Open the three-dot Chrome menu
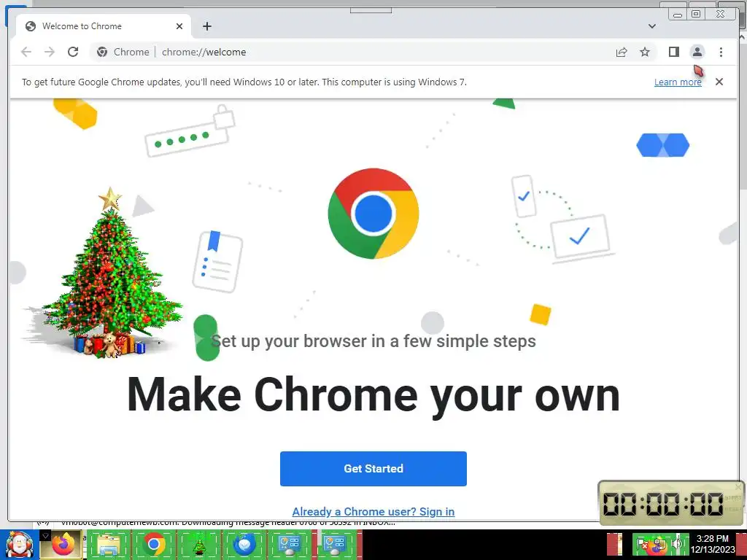Screen dimensions: 747x560 tap(721, 52)
